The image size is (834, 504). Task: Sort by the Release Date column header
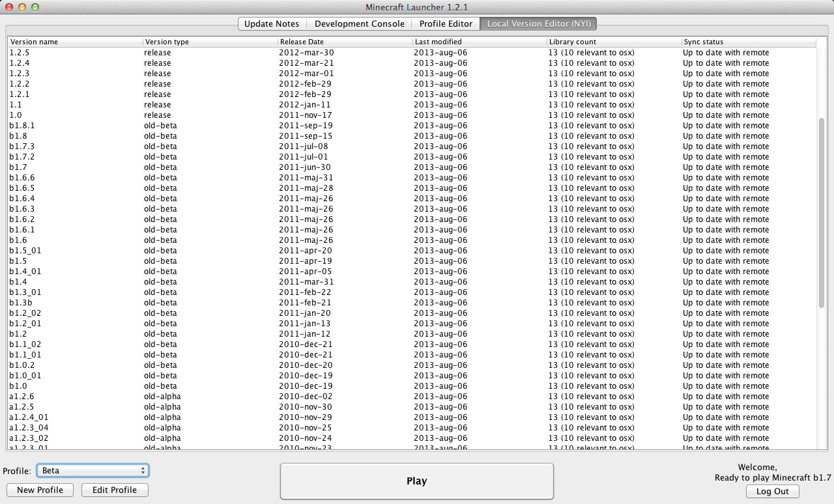(345, 42)
